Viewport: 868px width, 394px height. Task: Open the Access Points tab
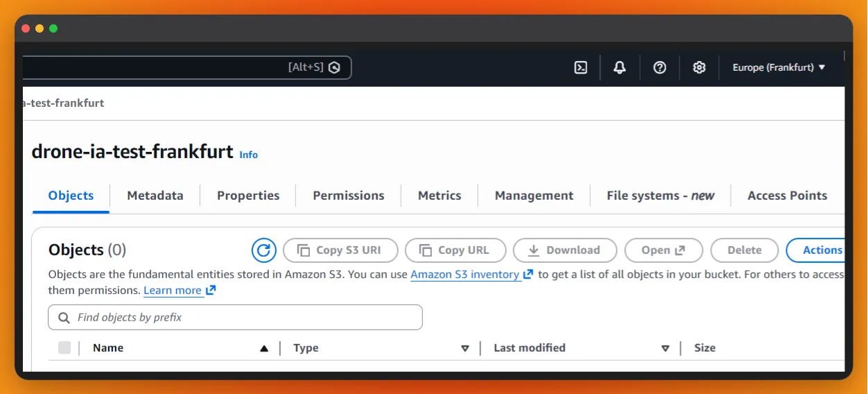[788, 196]
